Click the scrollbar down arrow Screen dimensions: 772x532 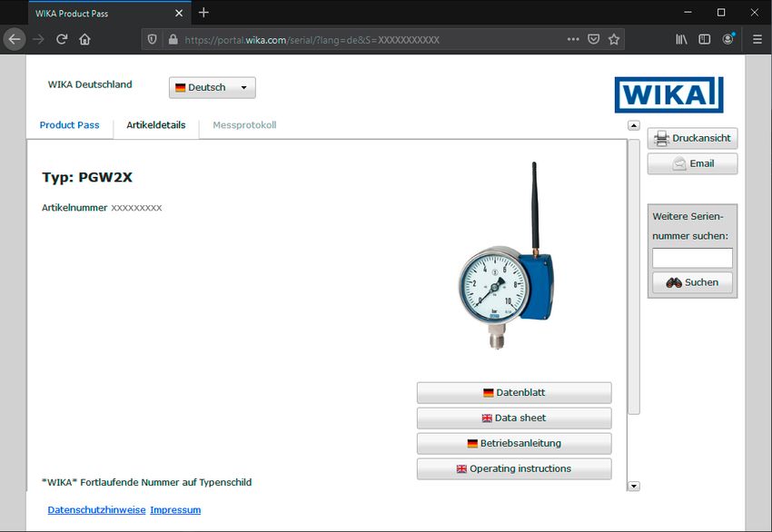tap(634, 487)
